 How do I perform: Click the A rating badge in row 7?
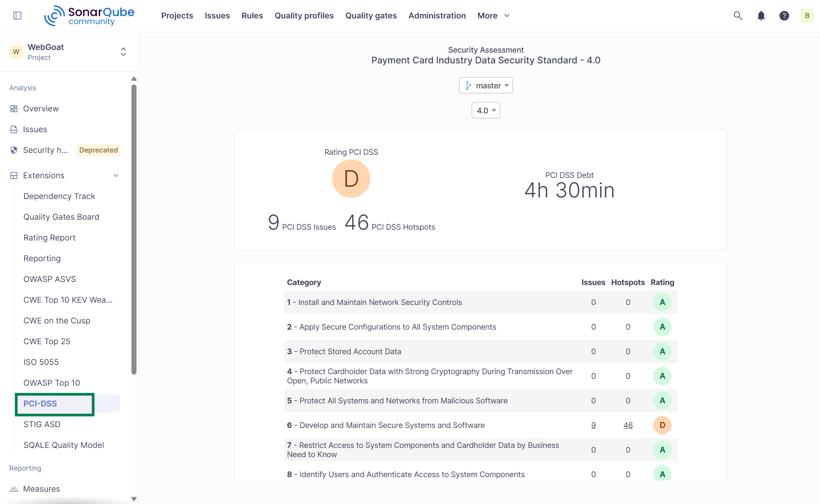[662, 450]
